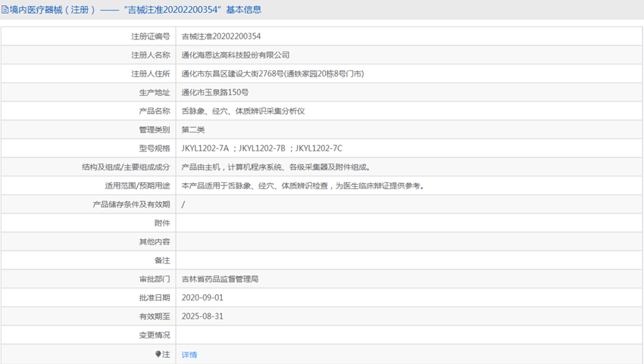Select model value JKYL1202-7A ；JKYL1202-7B
The height and width of the screenshot is (364, 644).
point(233,148)
